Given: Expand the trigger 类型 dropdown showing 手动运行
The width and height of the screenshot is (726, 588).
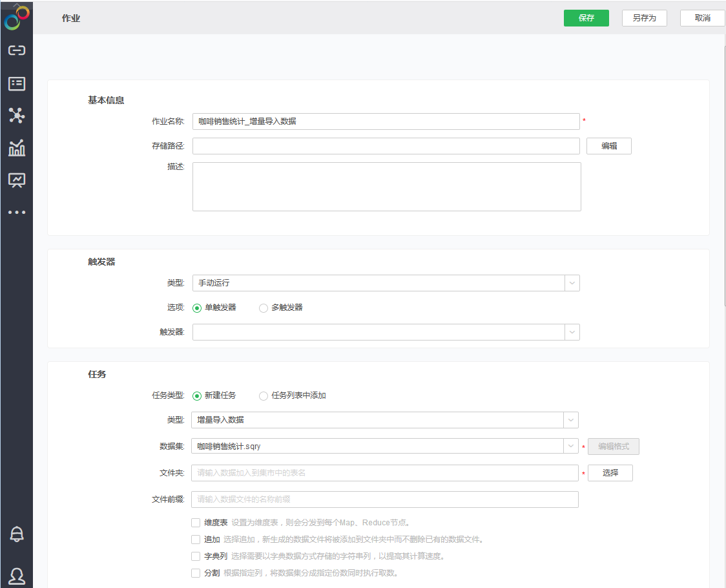Looking at the screenshot, I should click(x=386, y=283).
